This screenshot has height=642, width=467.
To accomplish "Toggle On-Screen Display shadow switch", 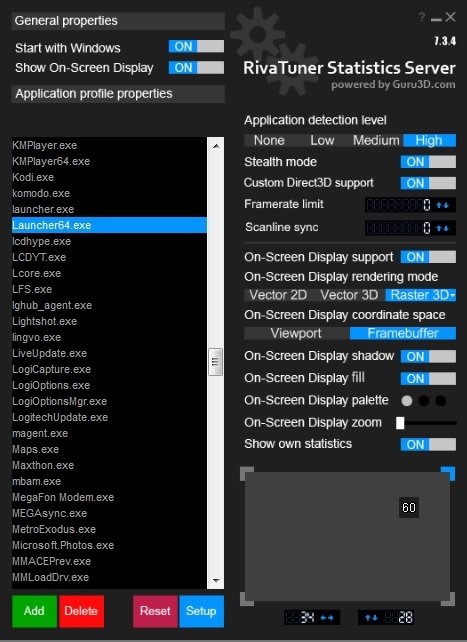I will pyautogui.click(x=428, y=356).
